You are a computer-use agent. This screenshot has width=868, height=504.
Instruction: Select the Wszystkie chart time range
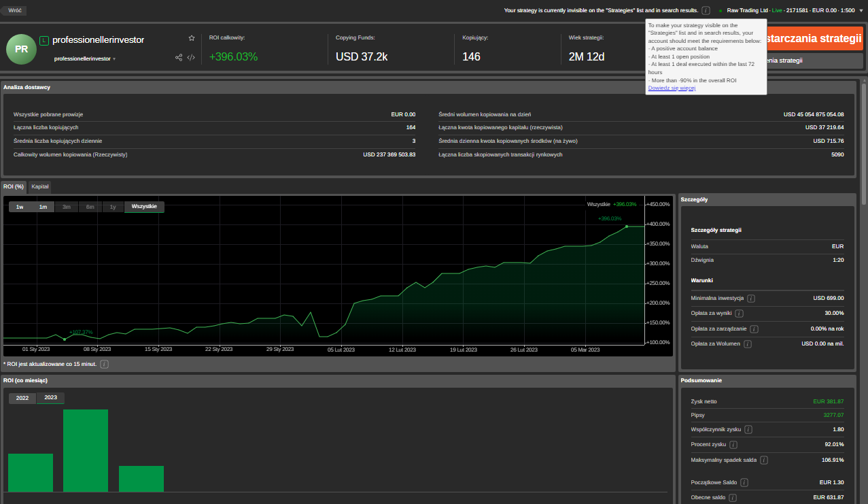click(x=144, y=207)
